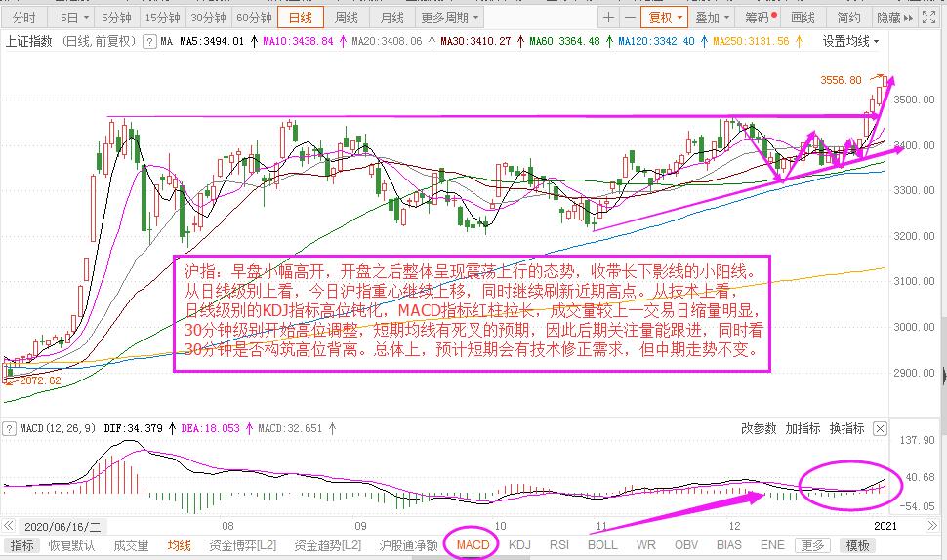
Task: Toggle the 均线 moving-average overlay
Action: (x=180, y=545)
